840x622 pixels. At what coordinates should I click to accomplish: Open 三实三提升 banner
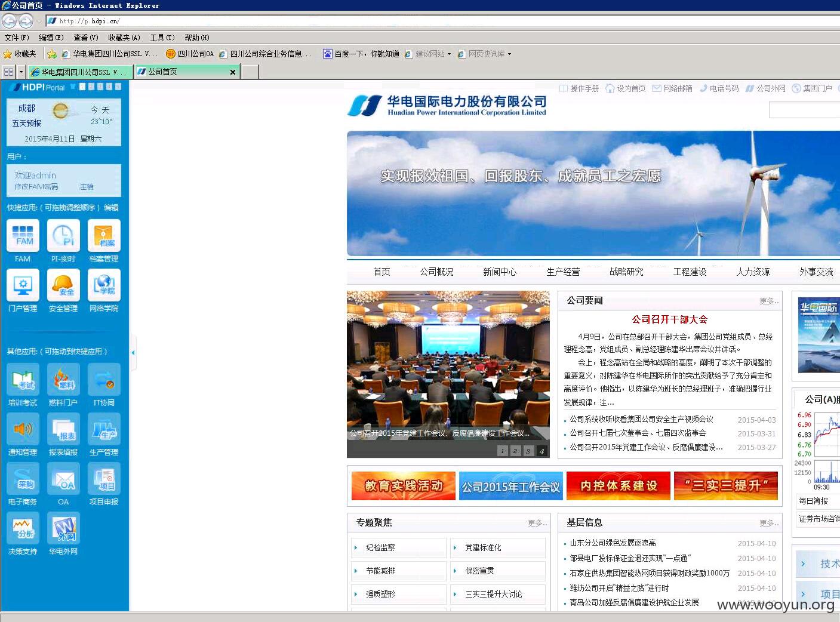726,486
